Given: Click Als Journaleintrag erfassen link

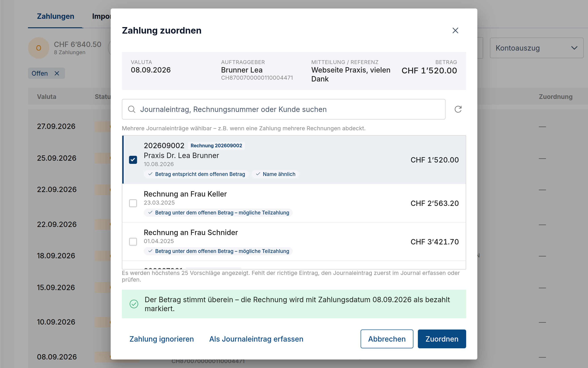Looking at the screenshot, I should [256, 339].
